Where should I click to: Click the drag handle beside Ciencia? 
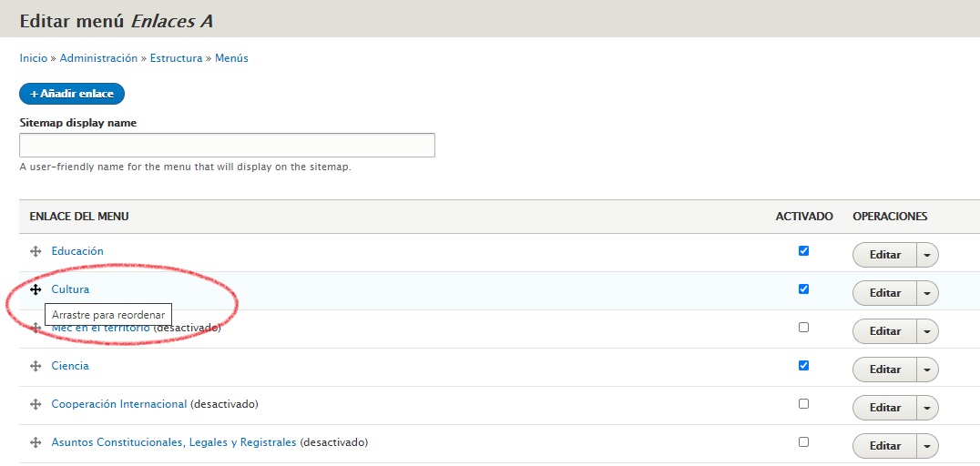(36, 366)
